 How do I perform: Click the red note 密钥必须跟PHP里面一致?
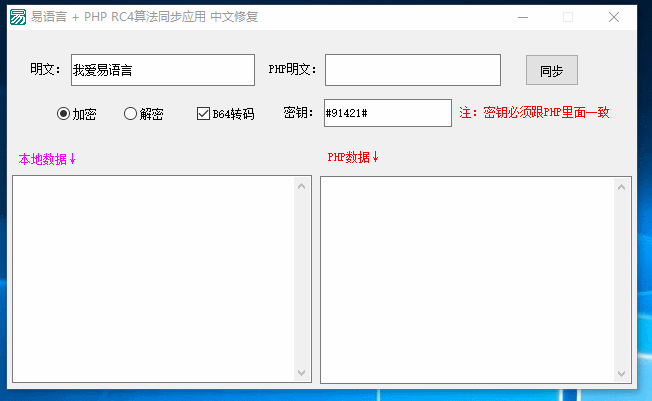(x=534, y=112)
